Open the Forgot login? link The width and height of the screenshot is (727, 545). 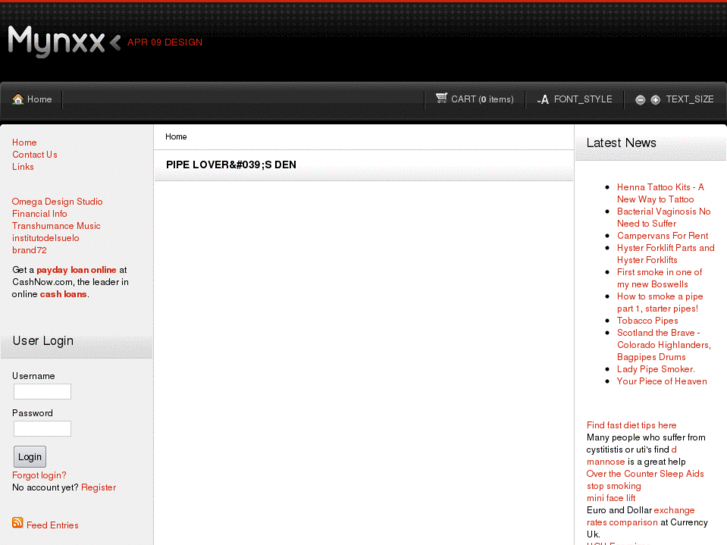pyautogui.click(x=39, y=475)
